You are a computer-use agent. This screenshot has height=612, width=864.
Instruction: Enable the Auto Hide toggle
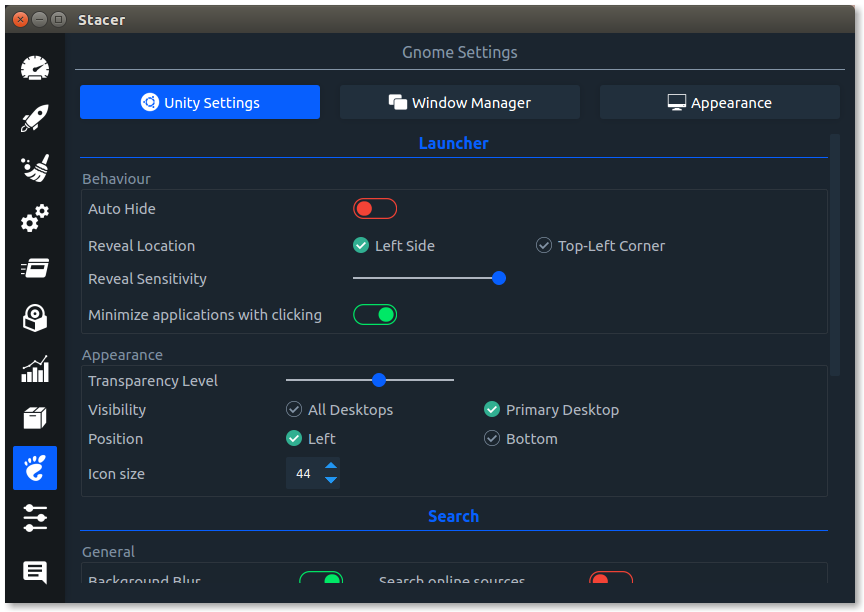pyautogui.click(x=375, y=209)
